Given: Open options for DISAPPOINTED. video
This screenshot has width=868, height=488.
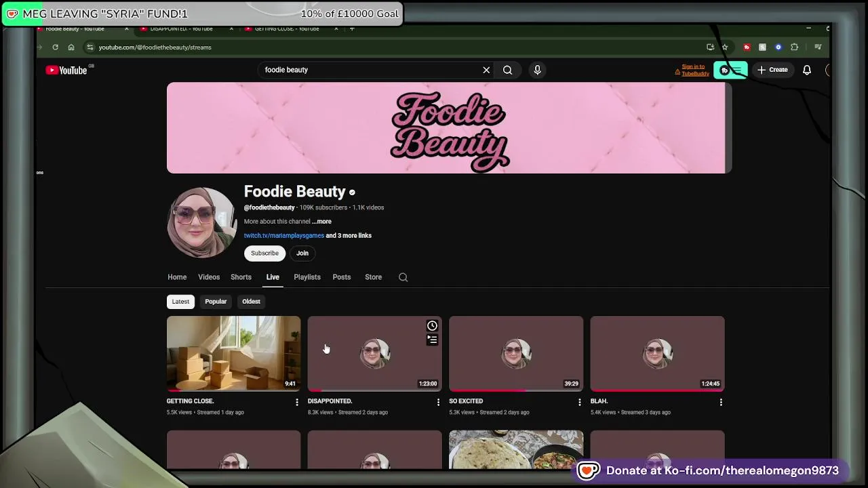Looking at the screenshot, I should (438, 402).
